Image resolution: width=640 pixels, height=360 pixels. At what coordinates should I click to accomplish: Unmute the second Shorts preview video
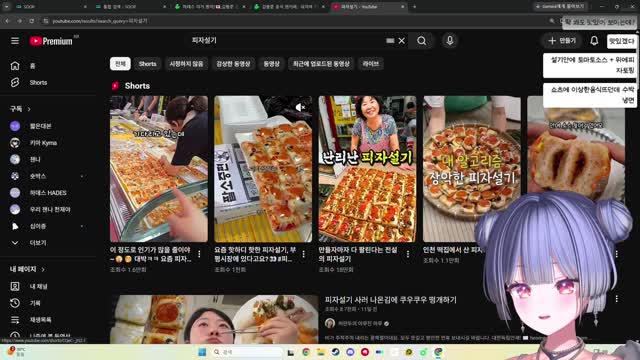point(300,107)
